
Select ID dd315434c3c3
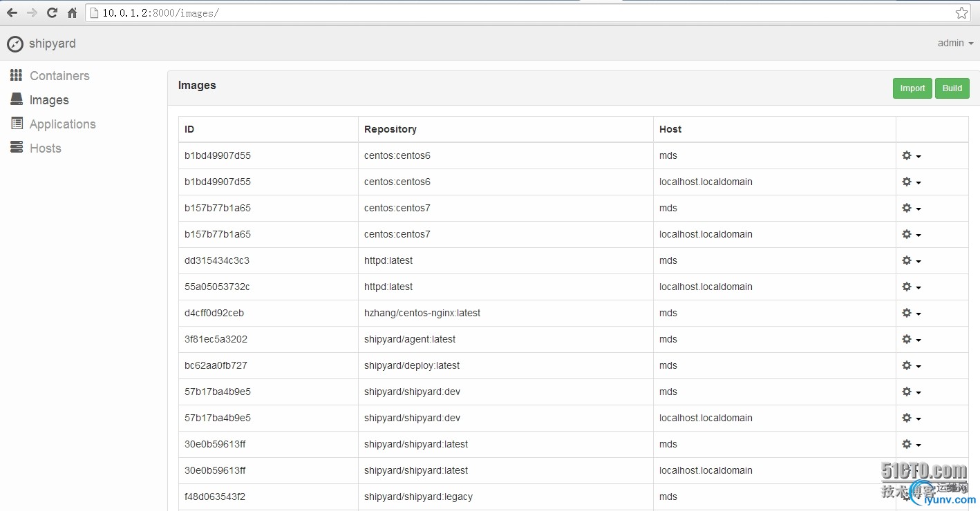[217, 260]
